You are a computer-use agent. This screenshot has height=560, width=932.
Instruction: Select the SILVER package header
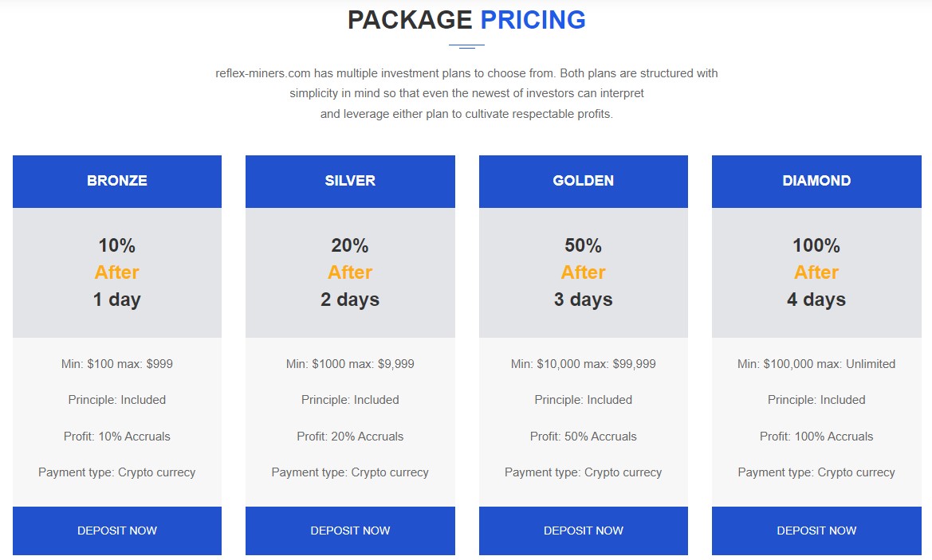350,181
